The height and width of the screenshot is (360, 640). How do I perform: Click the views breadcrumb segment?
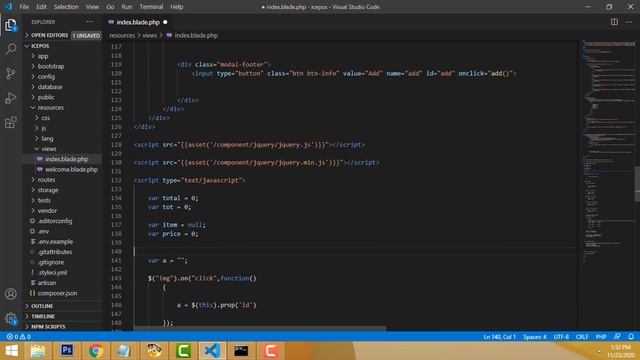tap(149, 36)
